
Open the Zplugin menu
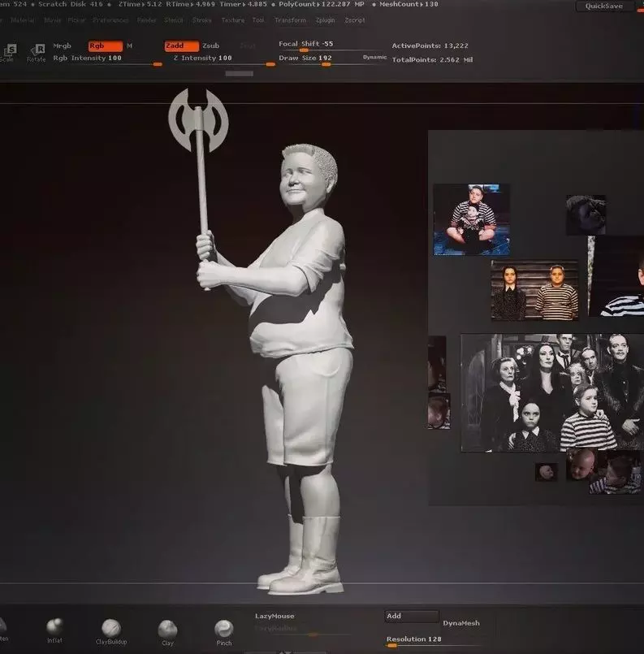click(x=326, y=20)
